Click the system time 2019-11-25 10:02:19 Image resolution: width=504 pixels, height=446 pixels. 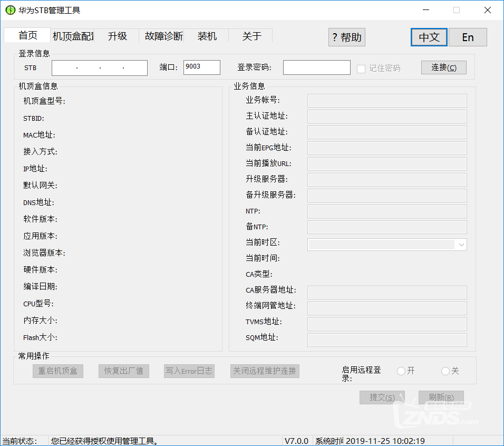click(385, 441)
